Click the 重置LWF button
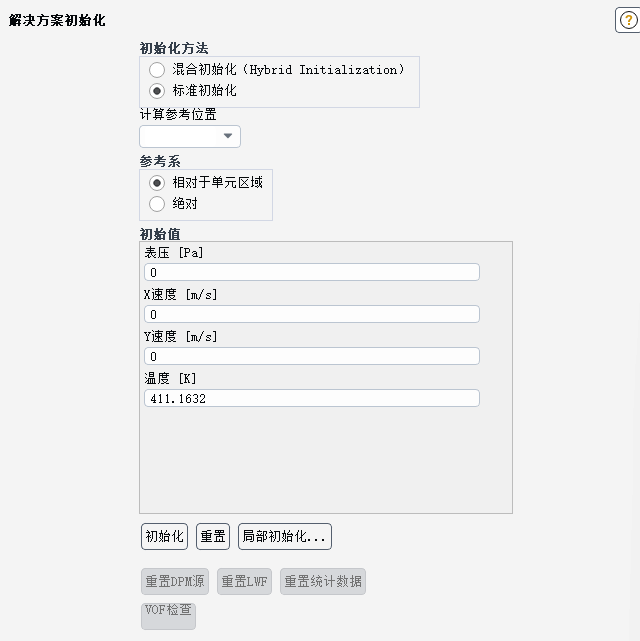 click(244, 582)
